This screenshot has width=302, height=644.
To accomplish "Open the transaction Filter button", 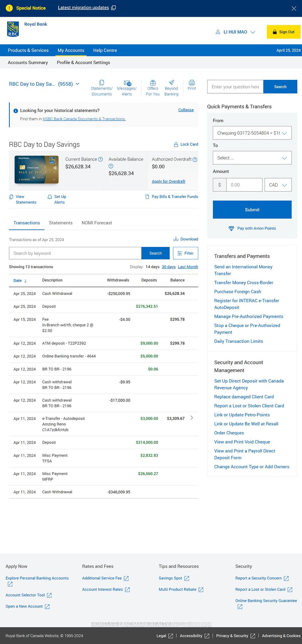I will pyautogui.click(x=185, y=253).
